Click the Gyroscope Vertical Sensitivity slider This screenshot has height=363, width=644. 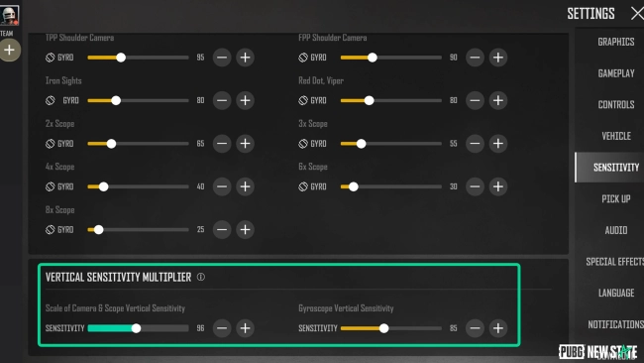pos(391,328)
